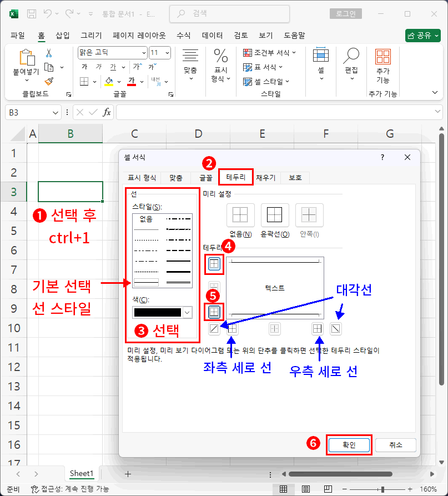448x496 pixels.
Task: Open 표 서식 dropdown
Action: (x=263, y=67)
